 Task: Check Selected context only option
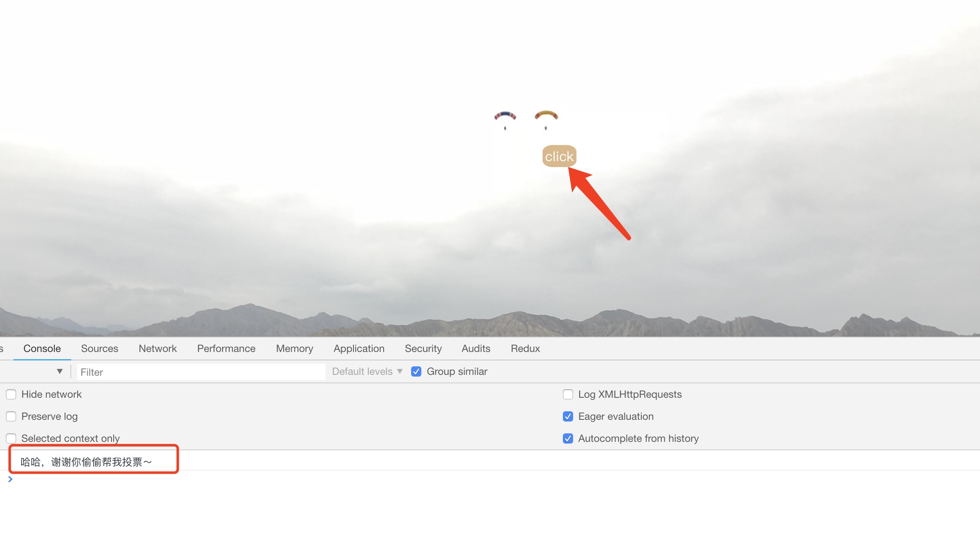(11, 438)
